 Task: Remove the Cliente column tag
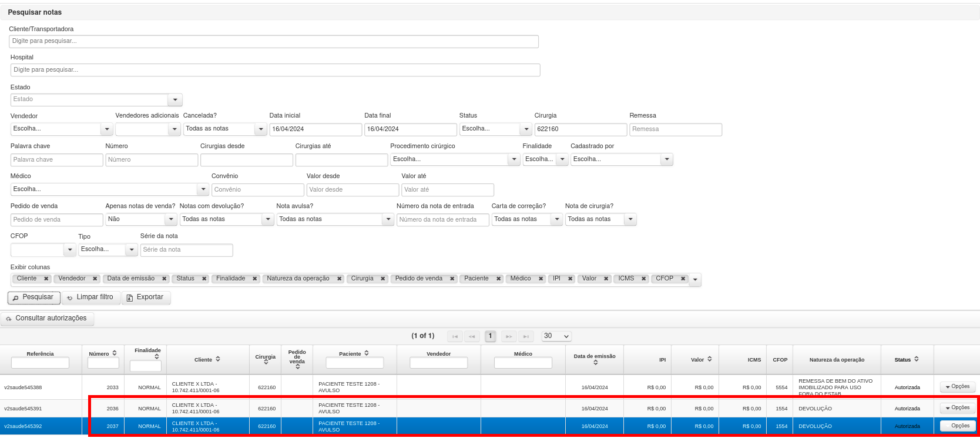[x=46, y=279]
